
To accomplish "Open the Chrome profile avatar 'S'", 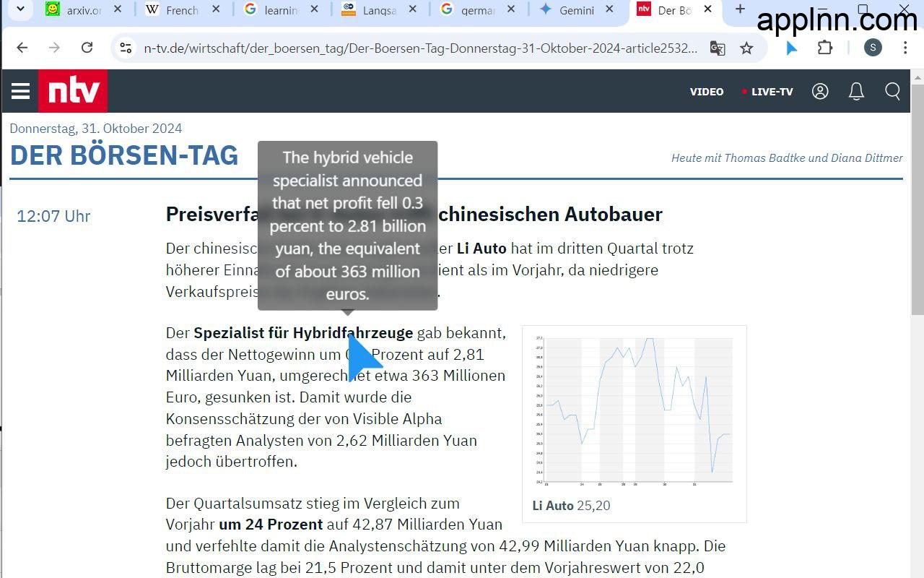I will (873, 48).
